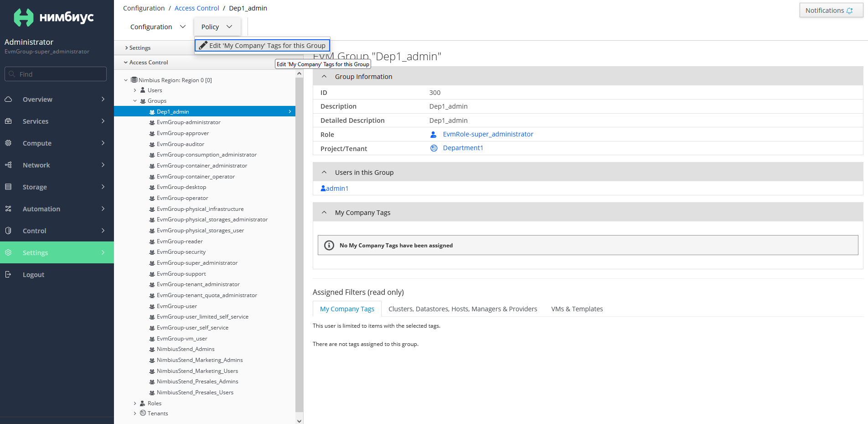Open the Compute sidebar menu
The image size is (868, 424).
click(x=57, y=143)
